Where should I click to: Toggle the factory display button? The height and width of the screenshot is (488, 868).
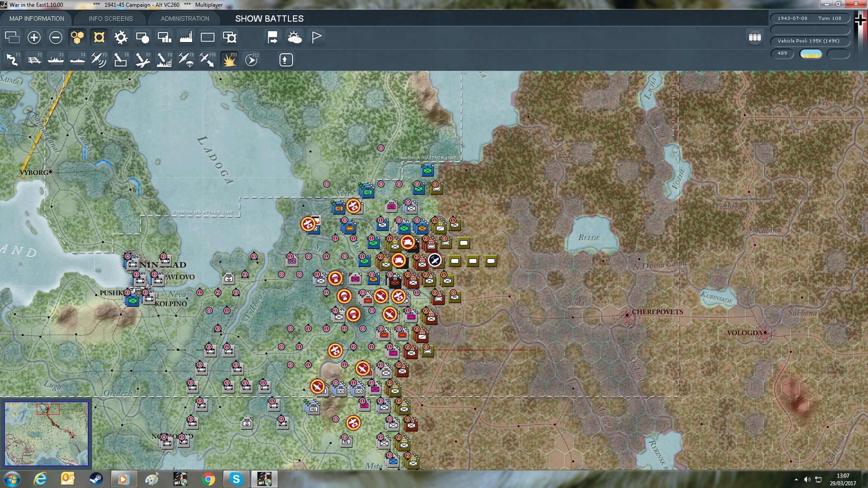pyautogui.click(x=186, y=37)
